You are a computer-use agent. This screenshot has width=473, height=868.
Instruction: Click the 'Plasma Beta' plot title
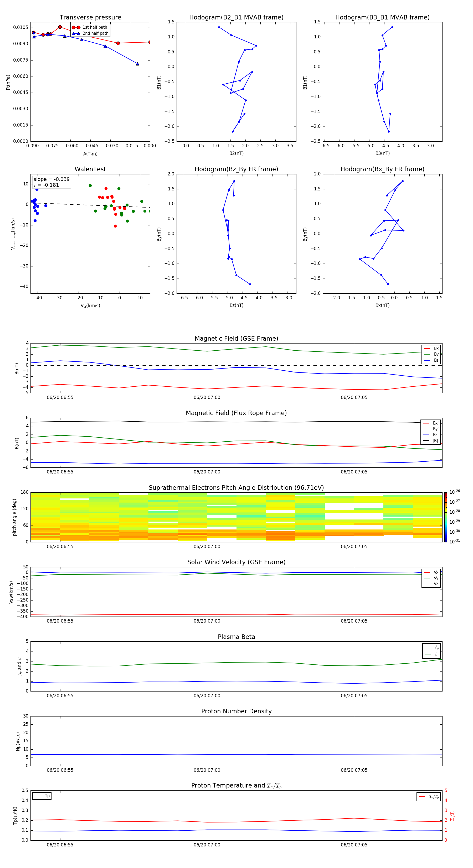tap(236, 637)
